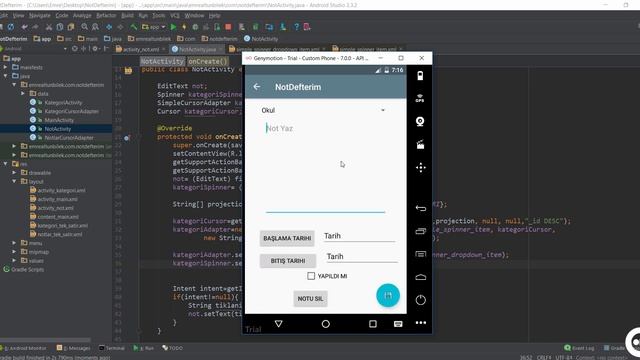The width and height of the screenshot is (640, 360).
Task: Click Genymotion sidebar power icon
Action: (x=420, y=300)
